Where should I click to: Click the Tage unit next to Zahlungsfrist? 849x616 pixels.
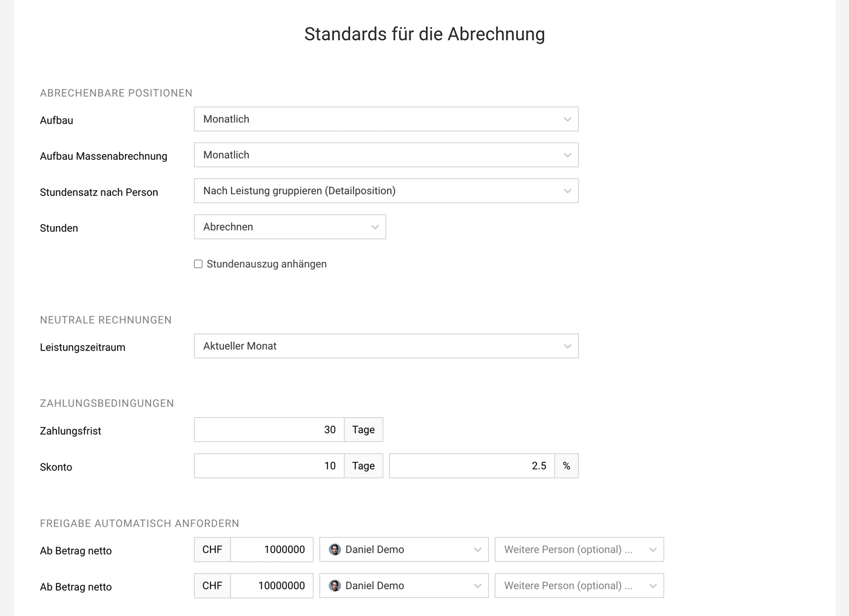(363, 429)
